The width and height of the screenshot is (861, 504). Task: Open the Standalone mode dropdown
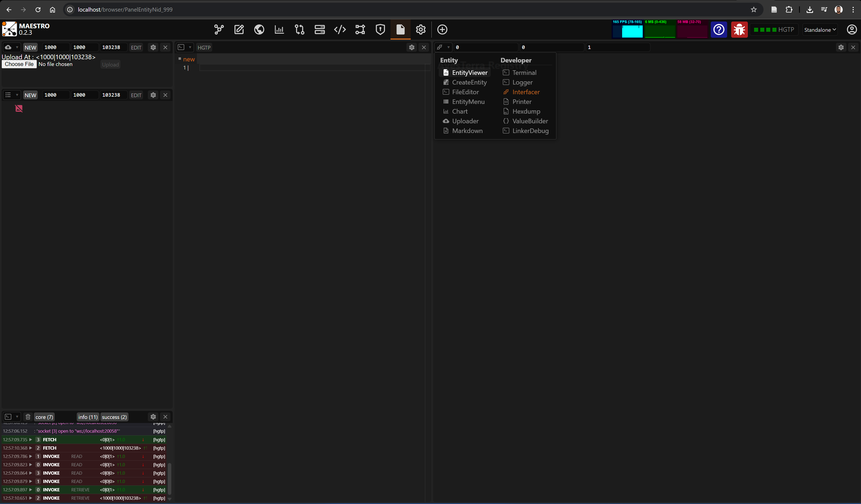(820, 30)
